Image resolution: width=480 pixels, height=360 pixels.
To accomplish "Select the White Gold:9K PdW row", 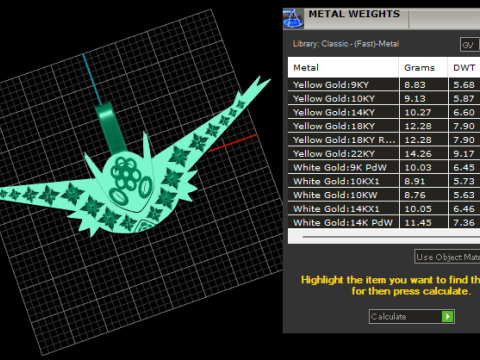I will click(x=384, y=167).
